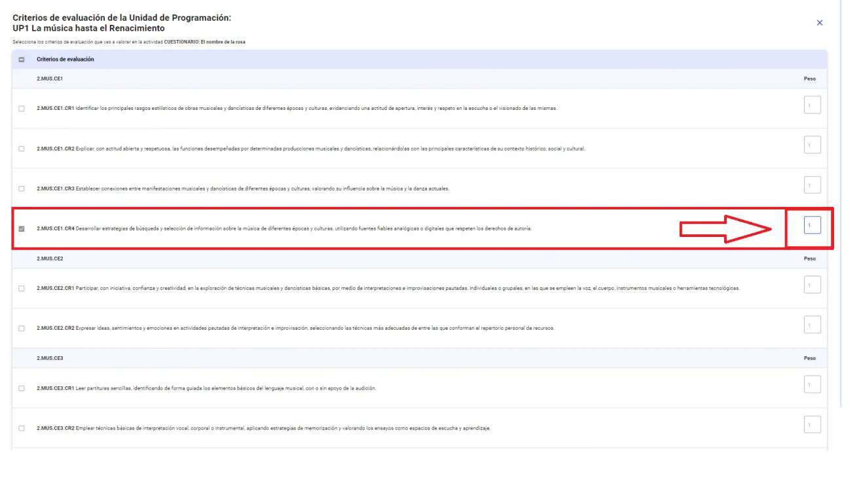Click the Peso field for 2.MUS.CE2.CR1
Image resolution: width=859 pixels, height=504 pixels.
[x=812, y=284]
